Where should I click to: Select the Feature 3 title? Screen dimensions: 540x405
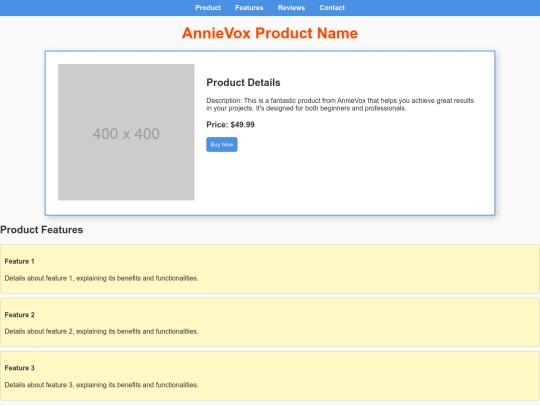20,368
